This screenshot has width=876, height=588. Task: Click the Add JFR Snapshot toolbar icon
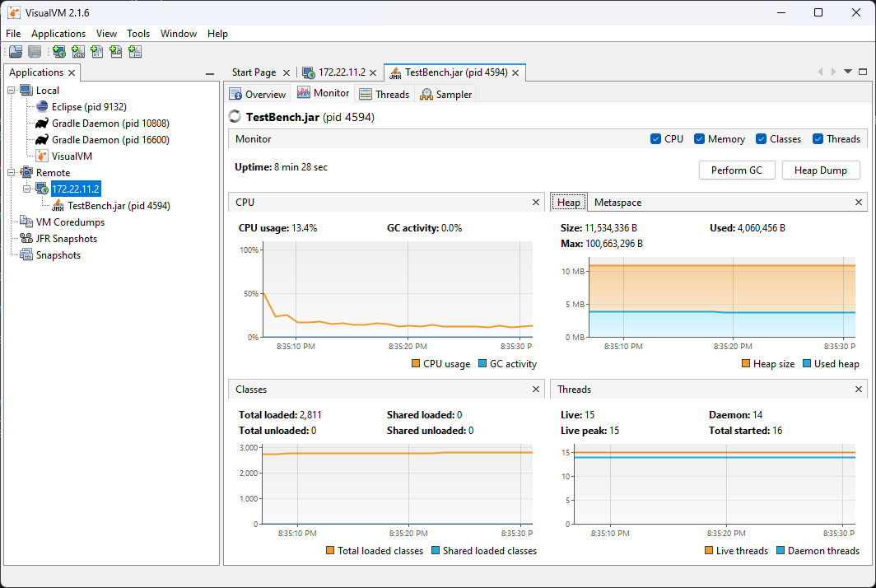116,52
